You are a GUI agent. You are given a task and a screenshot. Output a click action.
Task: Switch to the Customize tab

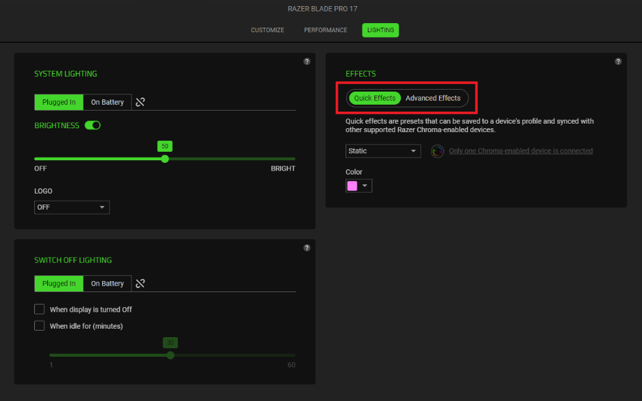click(x=267, y=30)
